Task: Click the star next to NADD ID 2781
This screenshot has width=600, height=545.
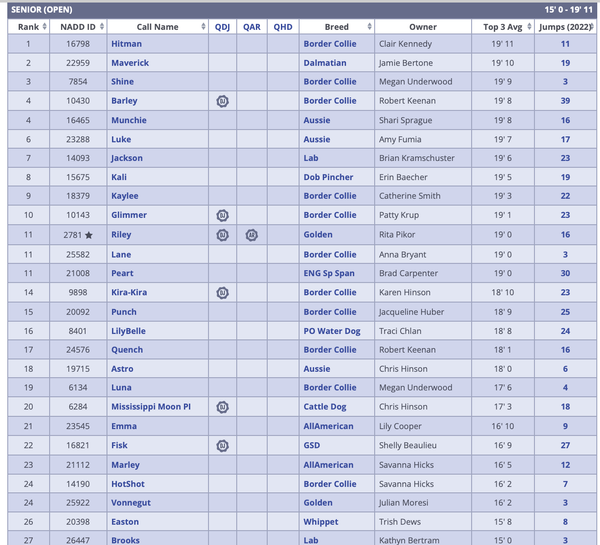Action: click(x=89, y=235)
